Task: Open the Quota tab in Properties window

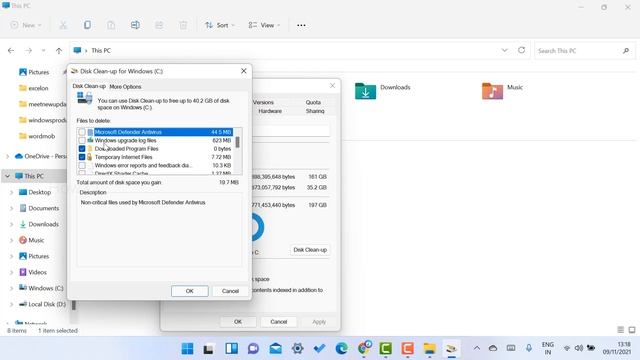Action: (313, 102)
